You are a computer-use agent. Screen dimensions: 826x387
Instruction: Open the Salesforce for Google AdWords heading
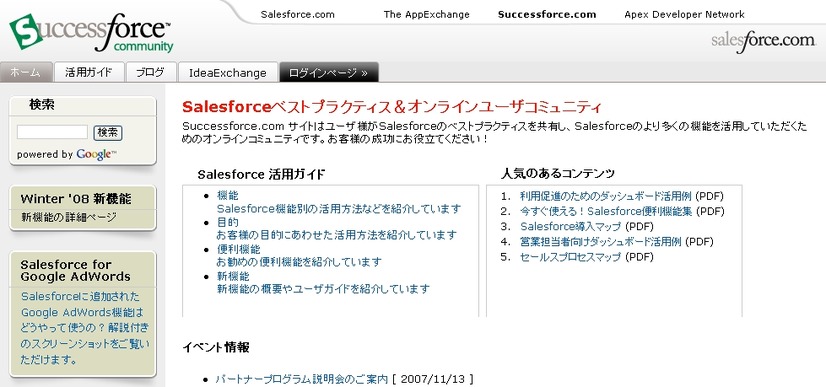tap(75, 270)
